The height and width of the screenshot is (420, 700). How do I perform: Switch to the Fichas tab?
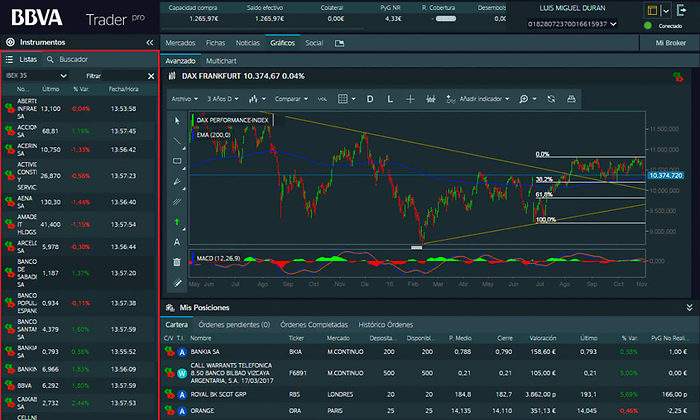tap(216, 43)
